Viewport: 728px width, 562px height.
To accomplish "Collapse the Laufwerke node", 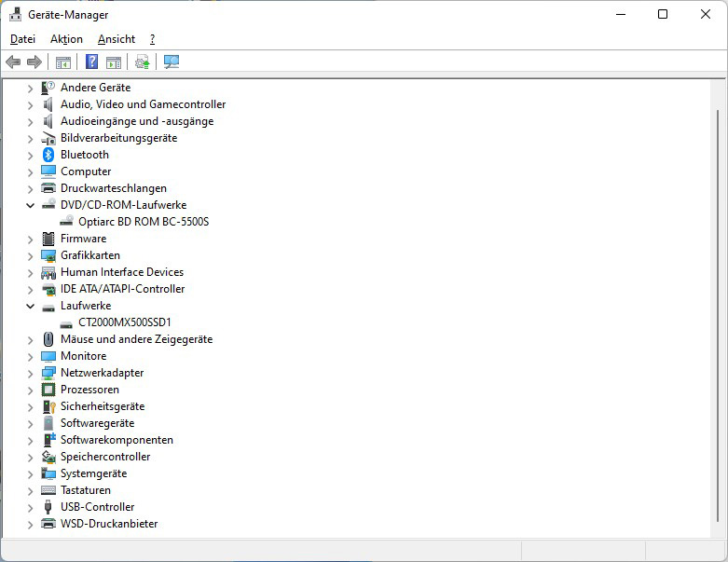I will coord(30,306).
